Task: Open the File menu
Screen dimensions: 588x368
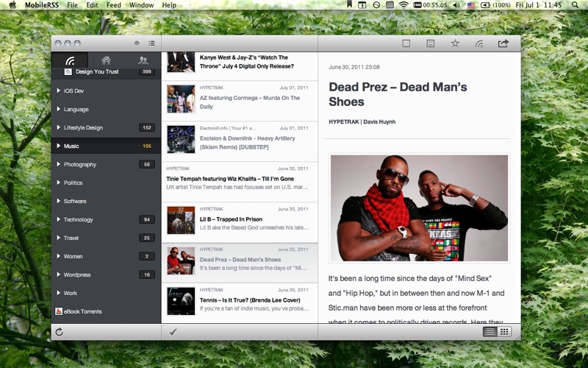Action: (72, 5)
